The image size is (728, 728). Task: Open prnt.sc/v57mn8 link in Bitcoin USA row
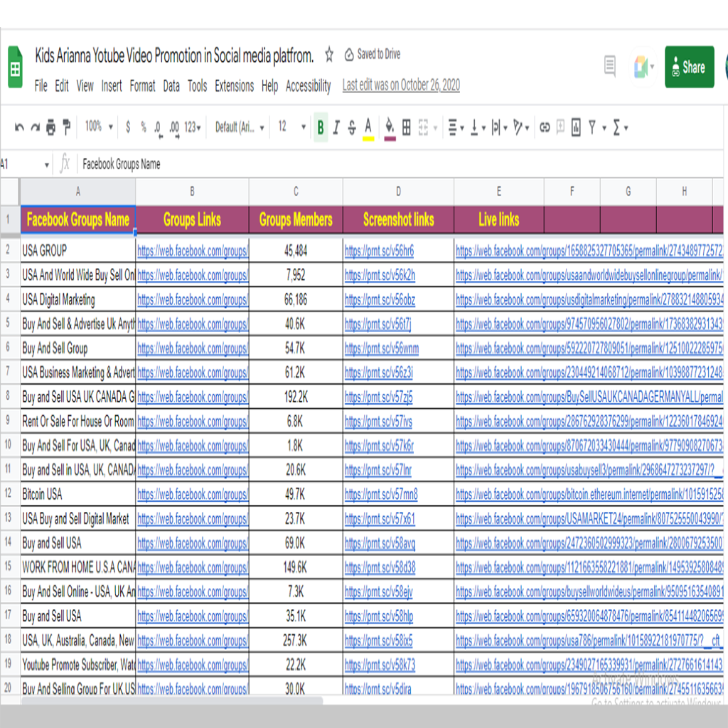click(381, 495)
